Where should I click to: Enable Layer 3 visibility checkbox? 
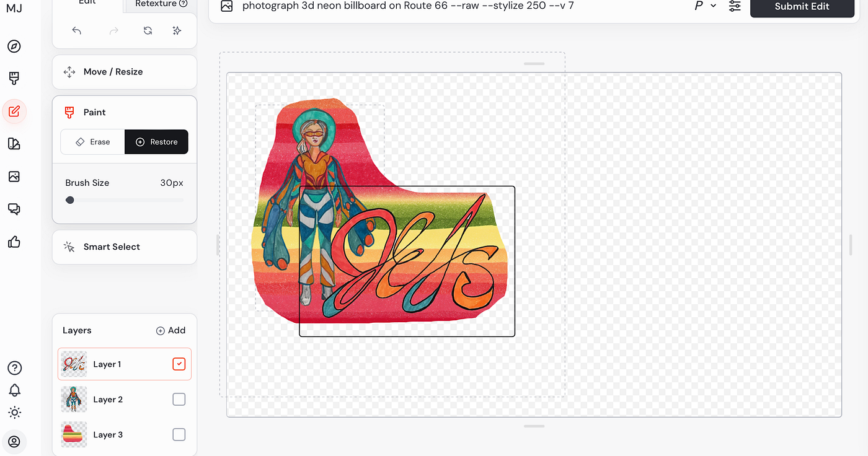(179, 435)
